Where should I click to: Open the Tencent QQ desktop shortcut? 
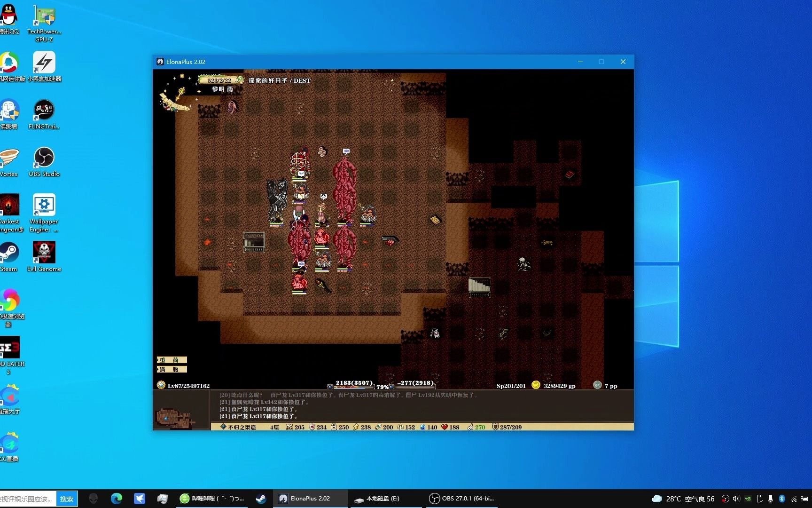pyautogui.click(x=9, y=19)
